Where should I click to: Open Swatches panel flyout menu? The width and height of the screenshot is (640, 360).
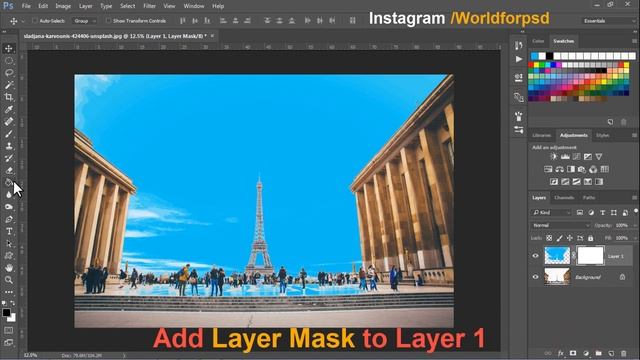(634, 41)
